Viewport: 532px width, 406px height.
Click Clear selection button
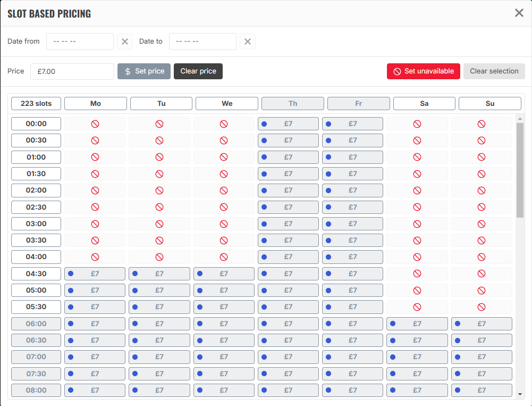coord(494,71)
